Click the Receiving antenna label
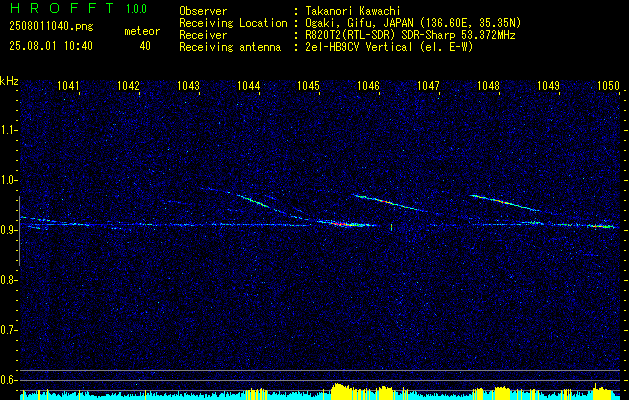 (230, 47)
